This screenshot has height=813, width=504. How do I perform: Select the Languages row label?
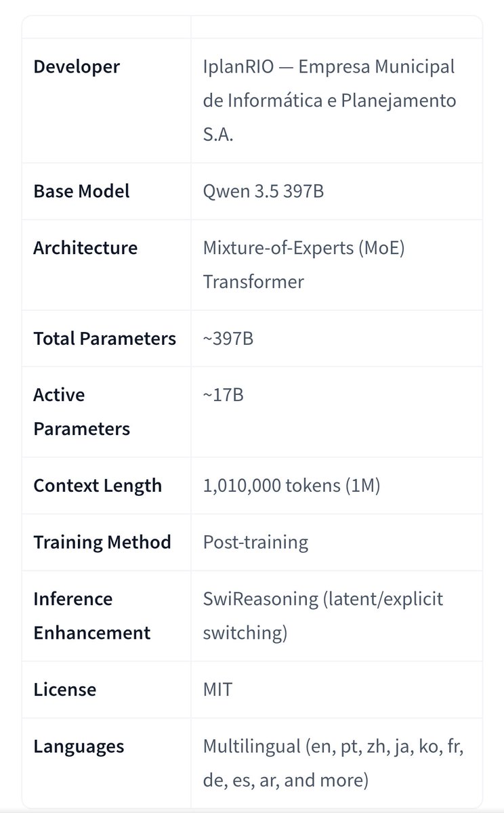pos(79,747)
